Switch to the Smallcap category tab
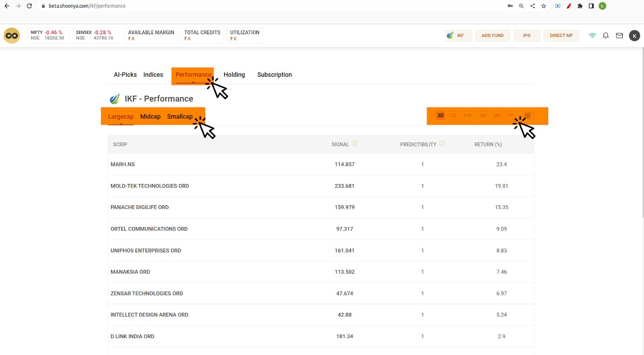The height and width of the screenshot is (355, 644). 180,117
